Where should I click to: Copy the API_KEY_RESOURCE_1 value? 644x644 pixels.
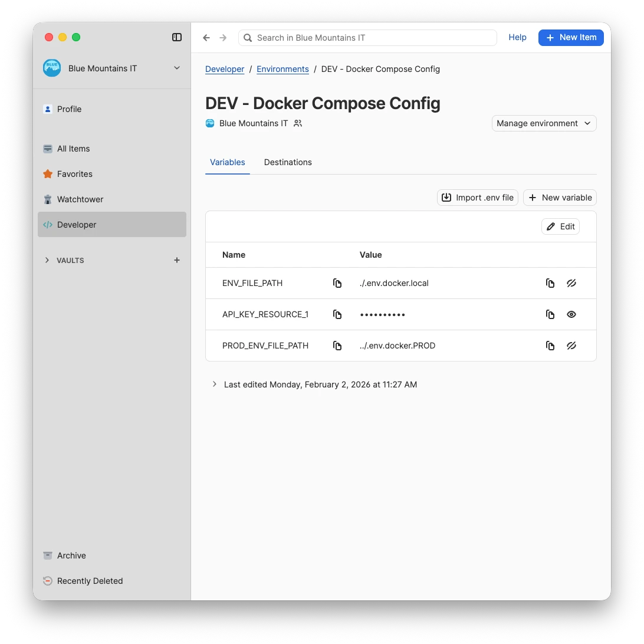coord(550,314)
